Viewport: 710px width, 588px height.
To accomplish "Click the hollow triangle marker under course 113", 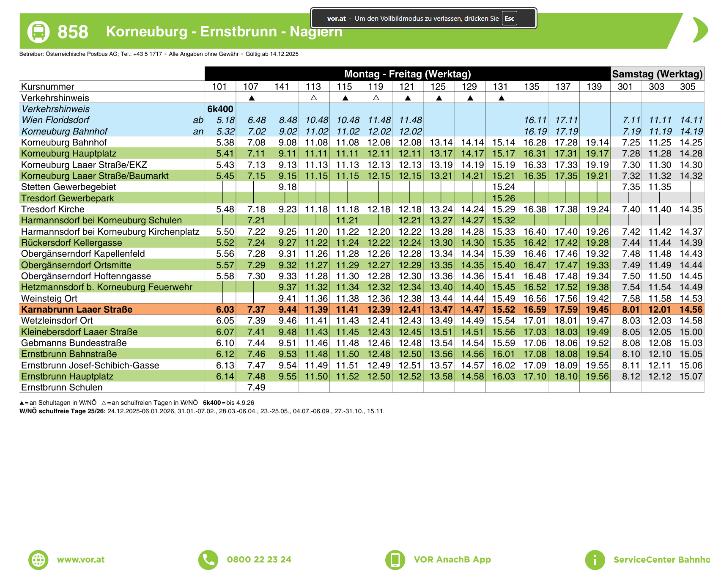I will [313, 98].
